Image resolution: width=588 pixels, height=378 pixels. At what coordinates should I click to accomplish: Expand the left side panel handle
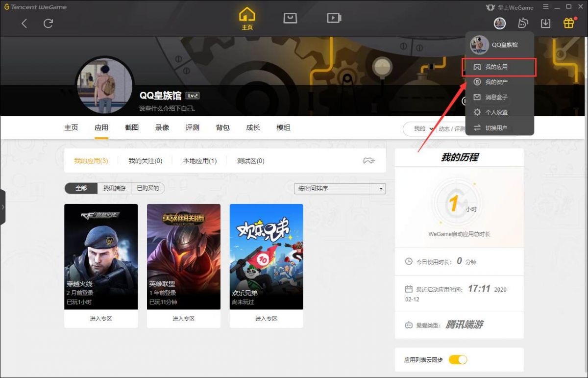click(x=2, y=207)
